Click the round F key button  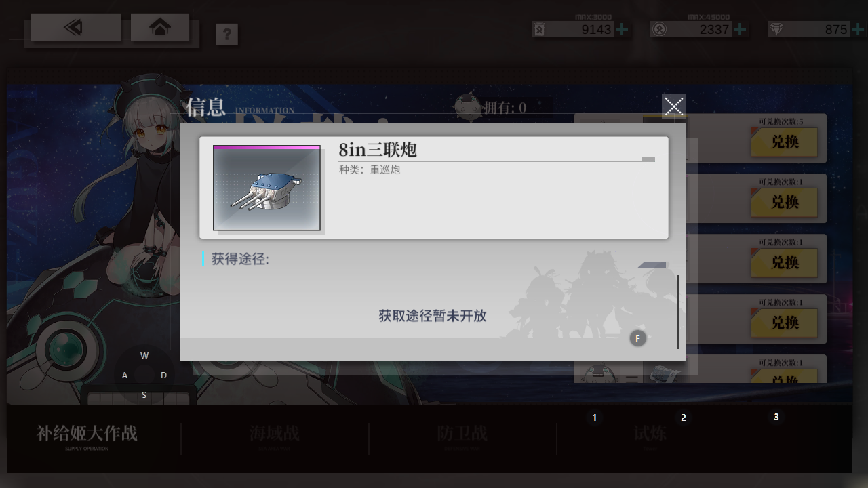pyautogui.click(x=637, y=338)
